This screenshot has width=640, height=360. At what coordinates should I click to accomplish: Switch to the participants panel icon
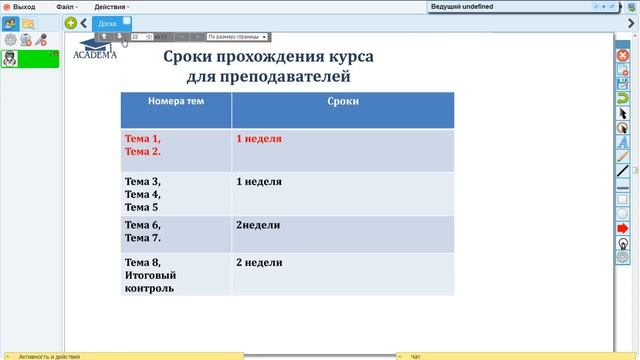point(10,24)
